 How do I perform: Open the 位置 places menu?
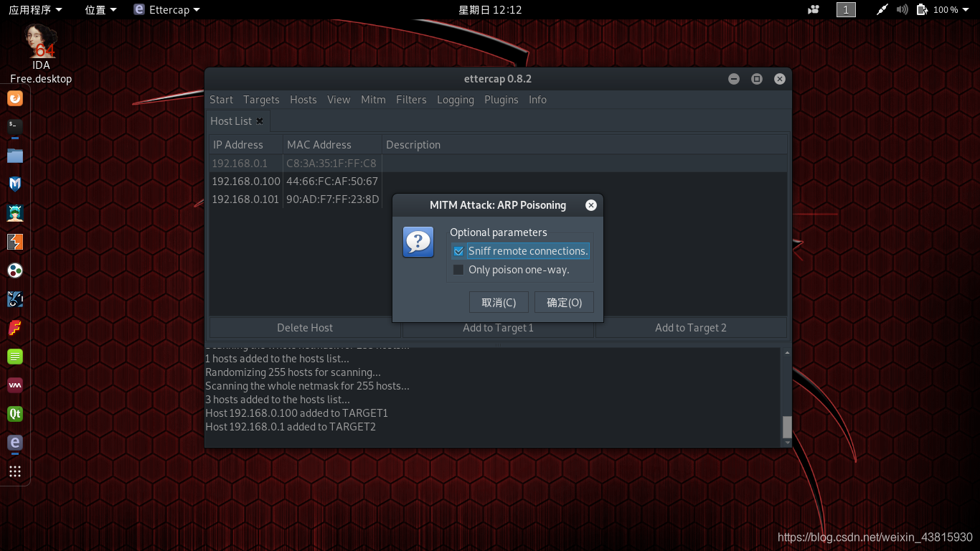click(x=100, y=9)
